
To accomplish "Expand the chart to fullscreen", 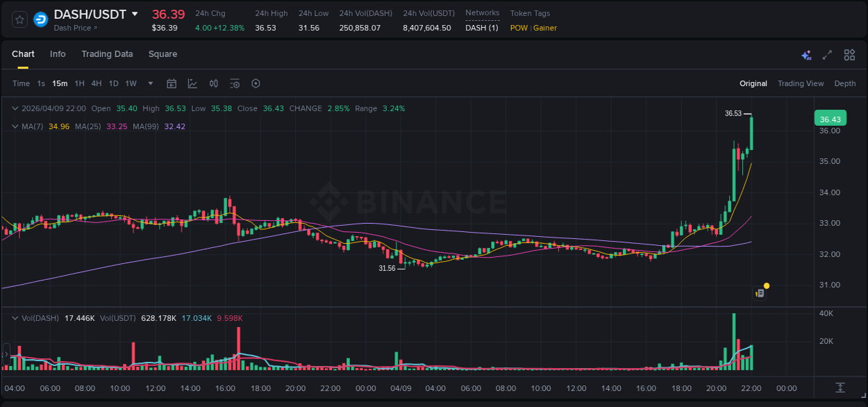I will (826, 54).
